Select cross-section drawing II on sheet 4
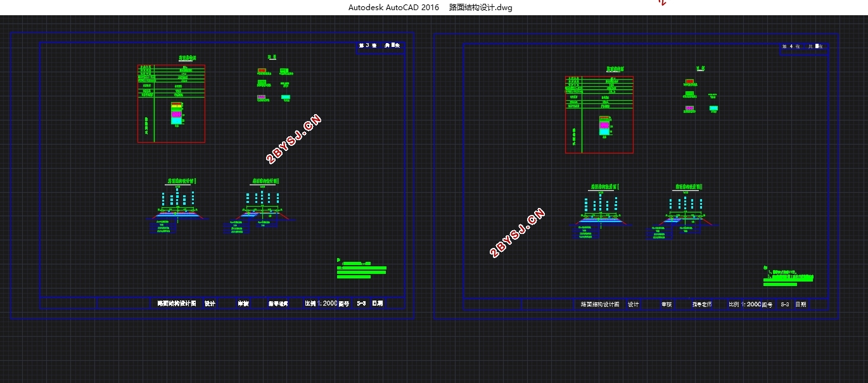The width and height of the screenshot is (868, 383). [x=684, y=212]
